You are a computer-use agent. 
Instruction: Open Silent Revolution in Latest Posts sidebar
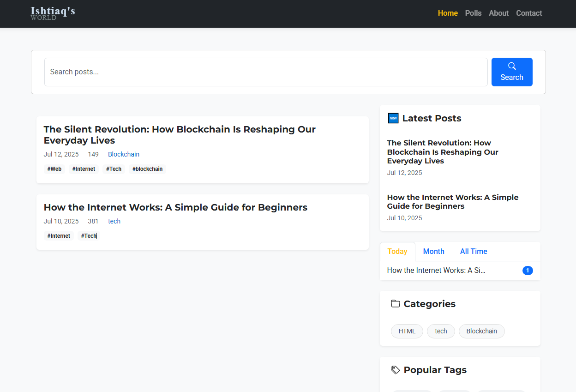[443, 152]
